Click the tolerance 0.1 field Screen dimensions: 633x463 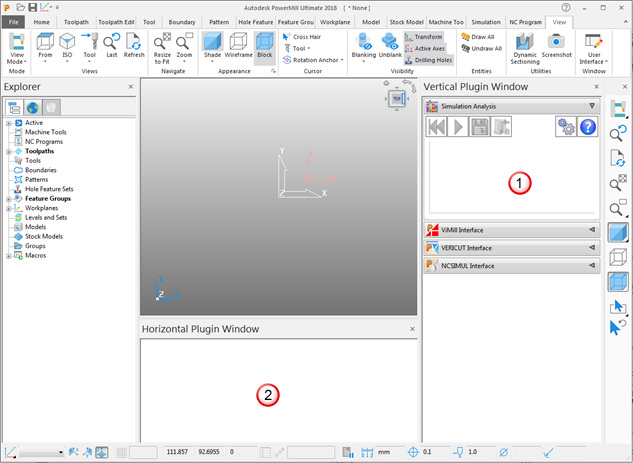pyautogui.click(x=435, y=452)
